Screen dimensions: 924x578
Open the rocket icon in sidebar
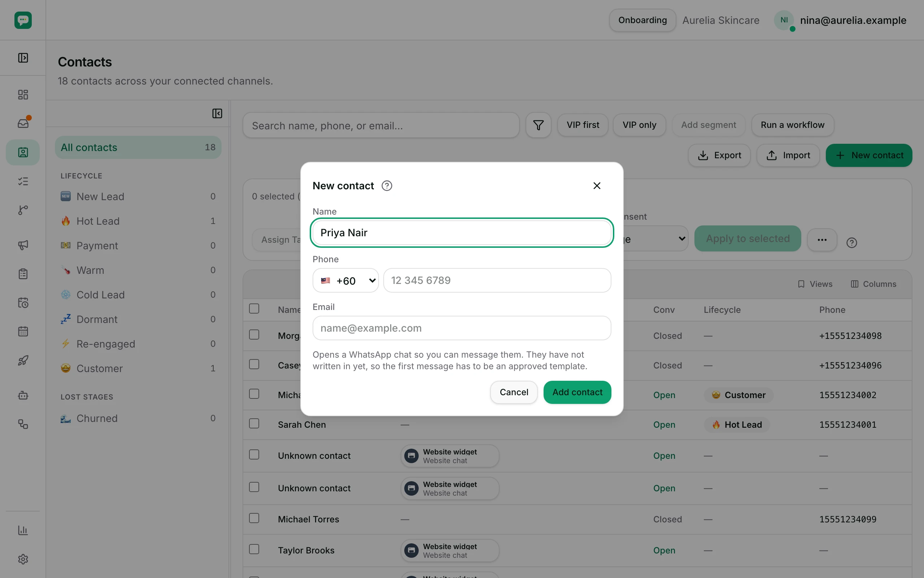point(23,360)
